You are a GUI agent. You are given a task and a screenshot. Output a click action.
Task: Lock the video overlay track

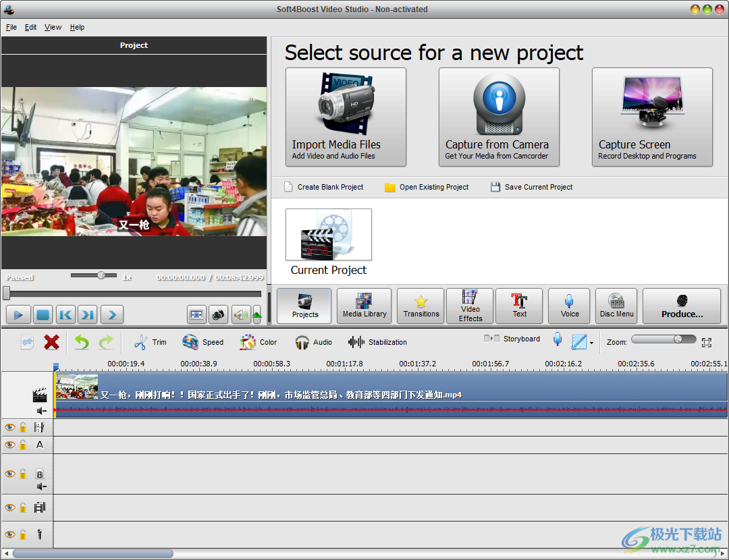point(23,474)
